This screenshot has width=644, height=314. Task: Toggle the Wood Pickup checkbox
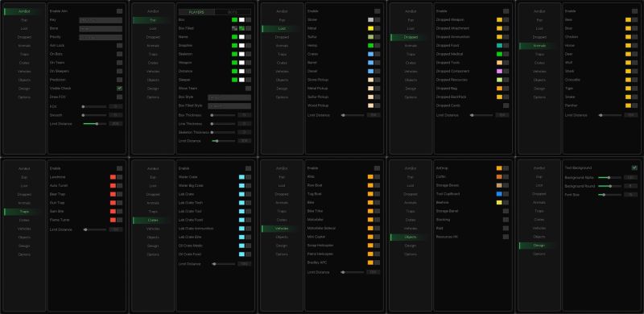377,105
